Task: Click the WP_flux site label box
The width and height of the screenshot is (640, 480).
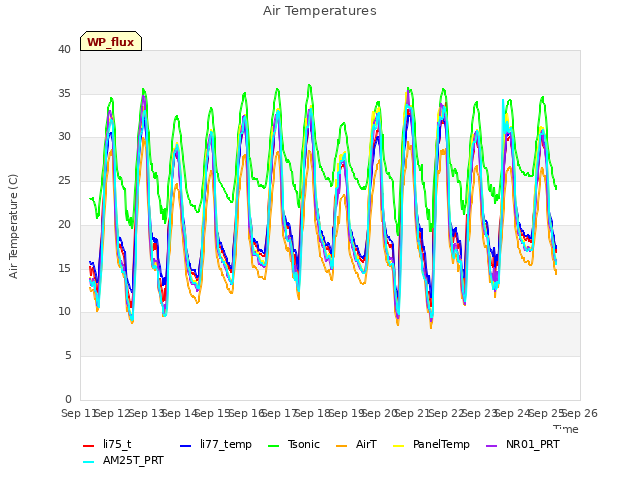Action: click(x=111, y=41)
